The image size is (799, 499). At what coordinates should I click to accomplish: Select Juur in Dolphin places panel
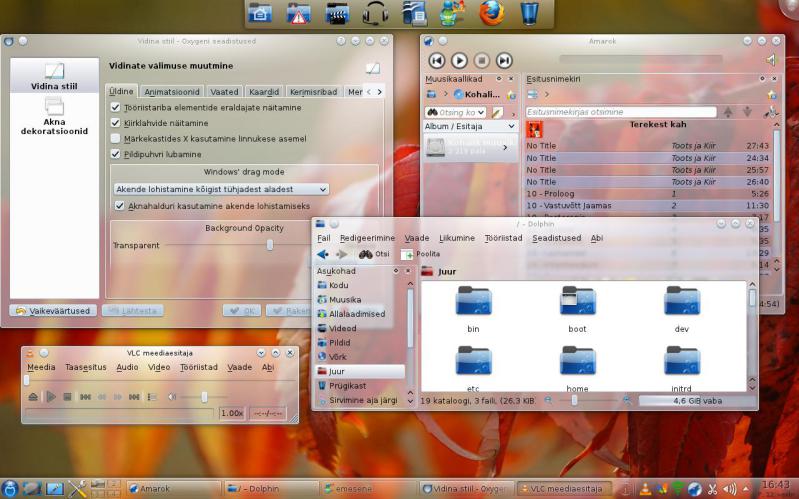pos(336,371)
